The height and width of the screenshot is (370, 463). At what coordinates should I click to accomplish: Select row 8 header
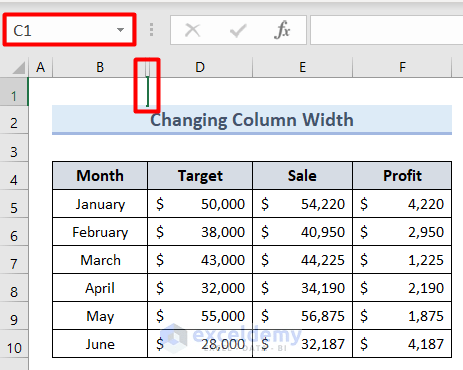click(14, 288)
